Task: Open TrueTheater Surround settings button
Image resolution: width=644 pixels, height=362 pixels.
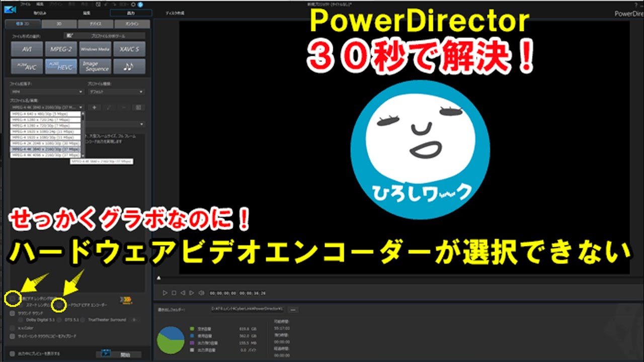Action: 134,319
